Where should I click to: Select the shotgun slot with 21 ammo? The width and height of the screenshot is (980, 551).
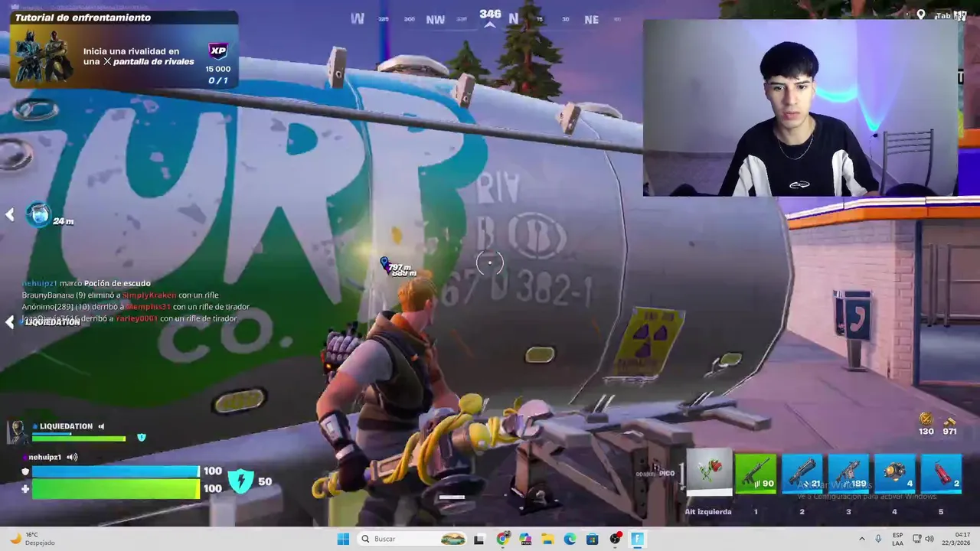(x=802, y=472)
